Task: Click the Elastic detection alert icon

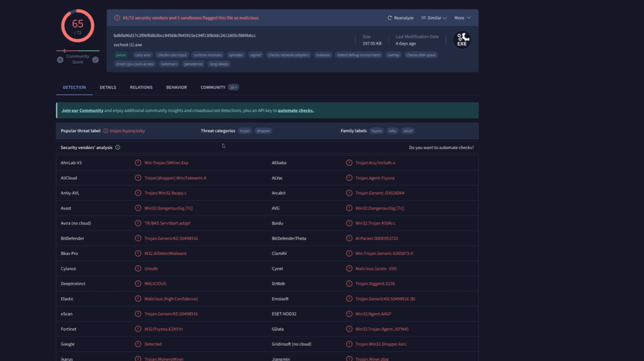Action: [138, 298]
